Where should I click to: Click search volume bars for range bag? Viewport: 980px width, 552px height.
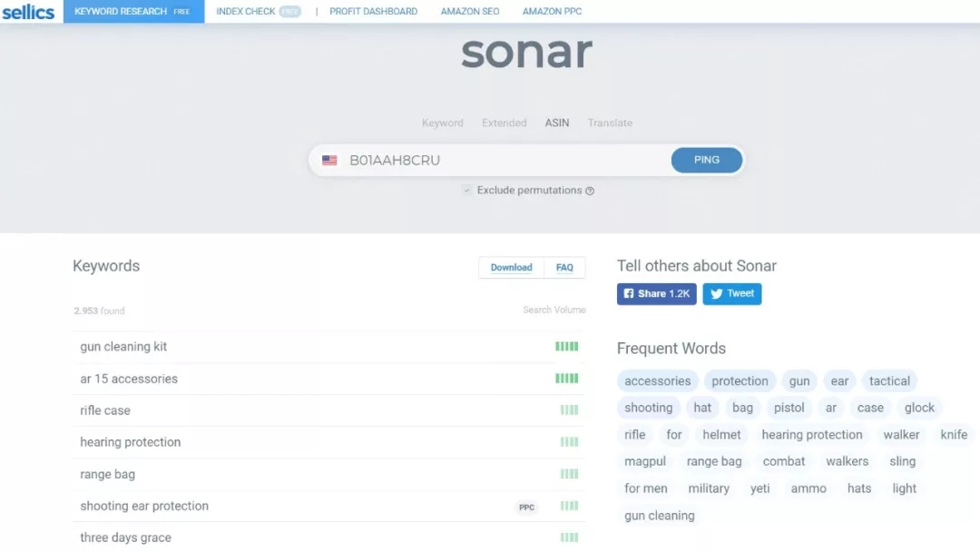pyautogui.click(x=569, y=474)
